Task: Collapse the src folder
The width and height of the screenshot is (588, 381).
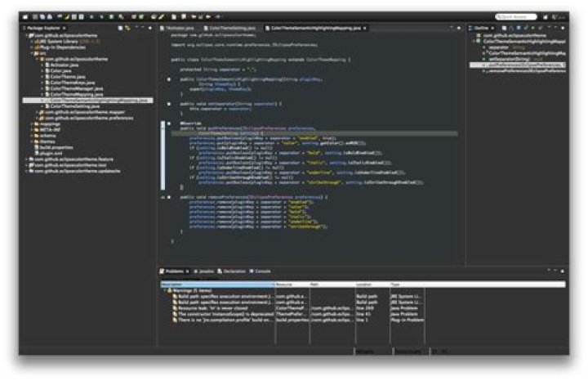Action: point(32,54)
